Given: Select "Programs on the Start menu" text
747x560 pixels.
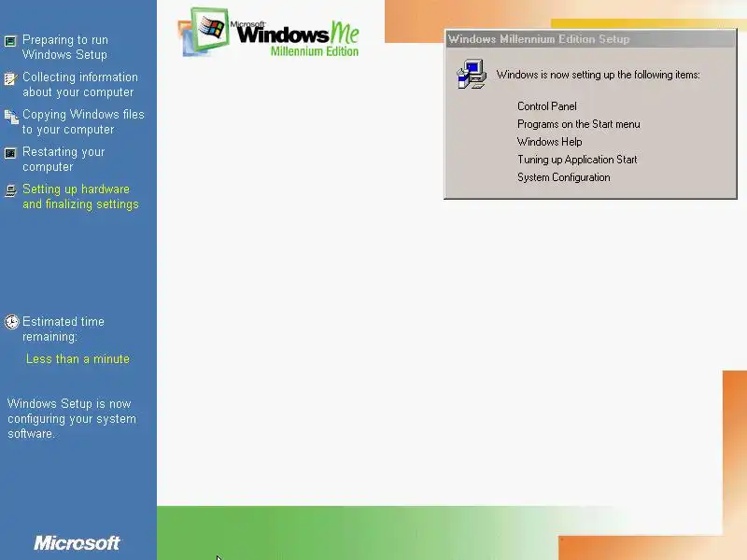Looking at the screenshot, I should (x=579, y=124).
